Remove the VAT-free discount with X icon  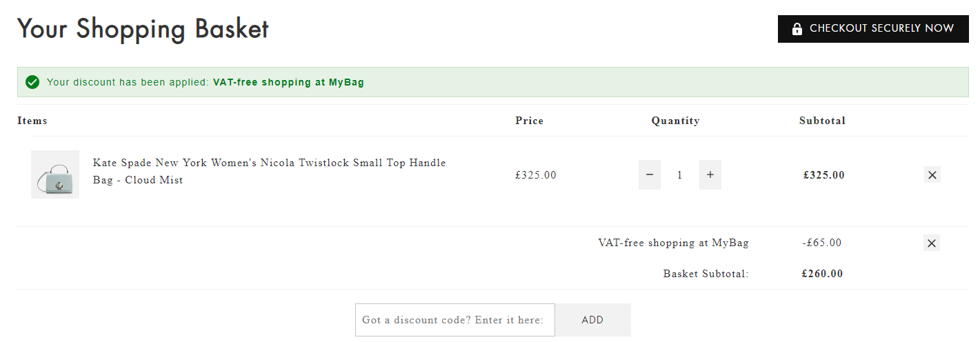932,243
